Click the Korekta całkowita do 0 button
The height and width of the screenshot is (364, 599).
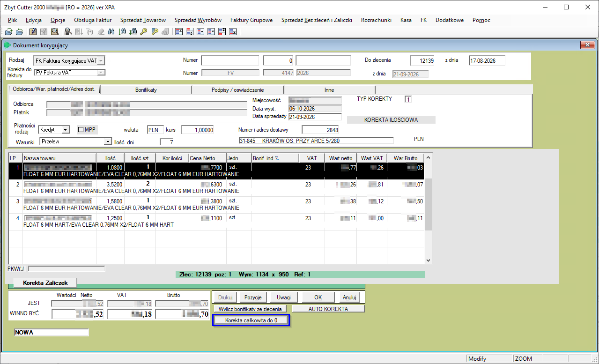tap(251, 320)
